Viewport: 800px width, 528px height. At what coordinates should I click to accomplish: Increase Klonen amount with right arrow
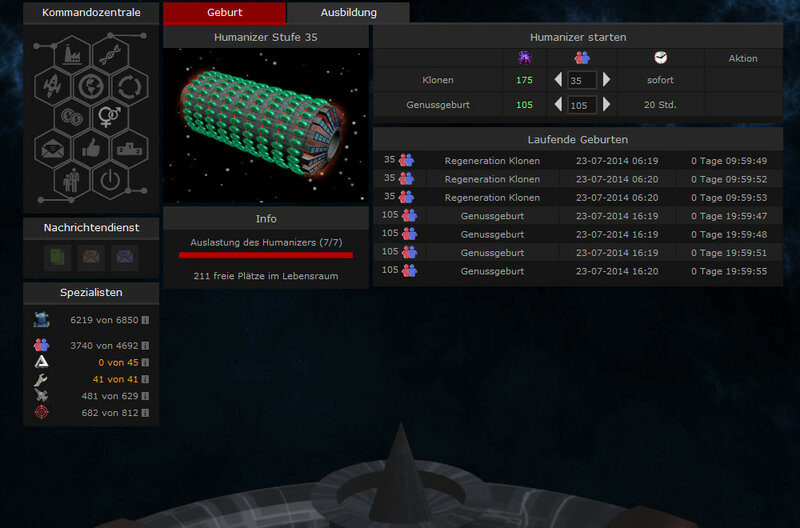pyautogui.click(x=606, y=80)
